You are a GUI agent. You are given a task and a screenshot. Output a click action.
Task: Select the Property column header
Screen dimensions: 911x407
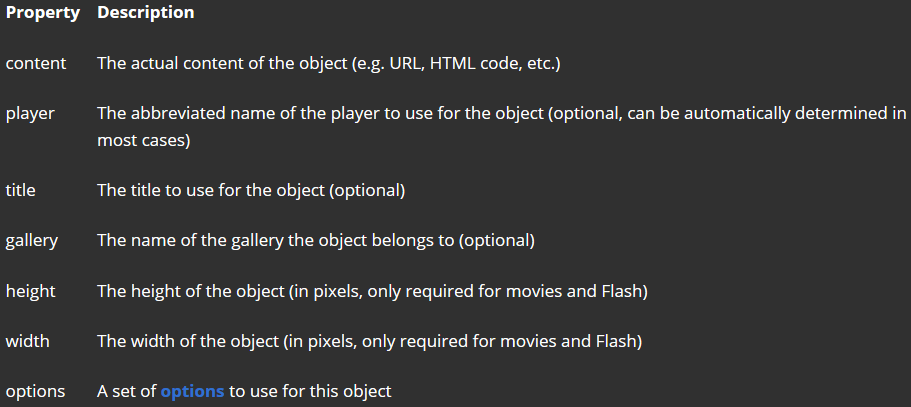(x=43, y=13)
